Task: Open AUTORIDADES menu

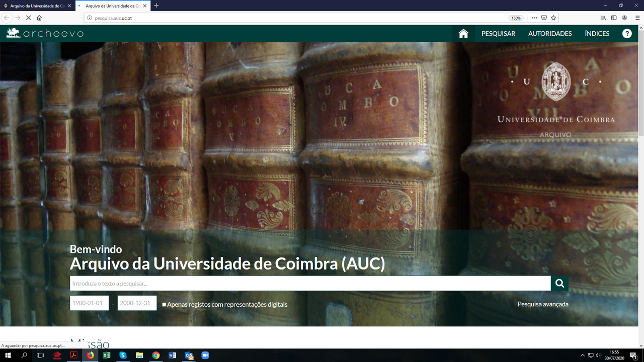Action: (x=550, y=34)
